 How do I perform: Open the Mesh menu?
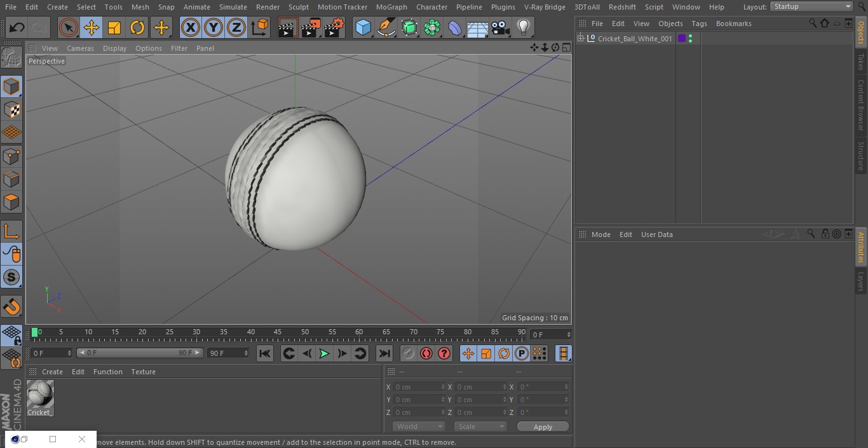click(x=140, y=7)
